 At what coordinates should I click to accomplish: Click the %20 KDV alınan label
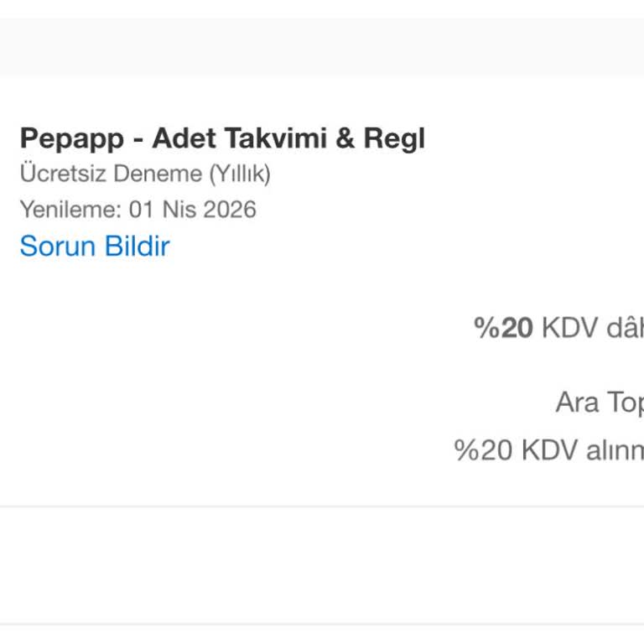pyautogui.click(x=548, y=450)
